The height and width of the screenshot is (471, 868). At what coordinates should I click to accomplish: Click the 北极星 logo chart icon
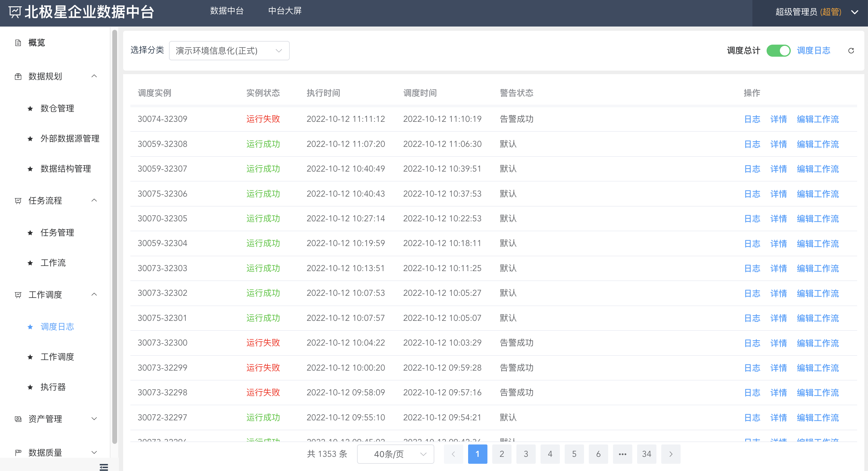coord(15,12)
